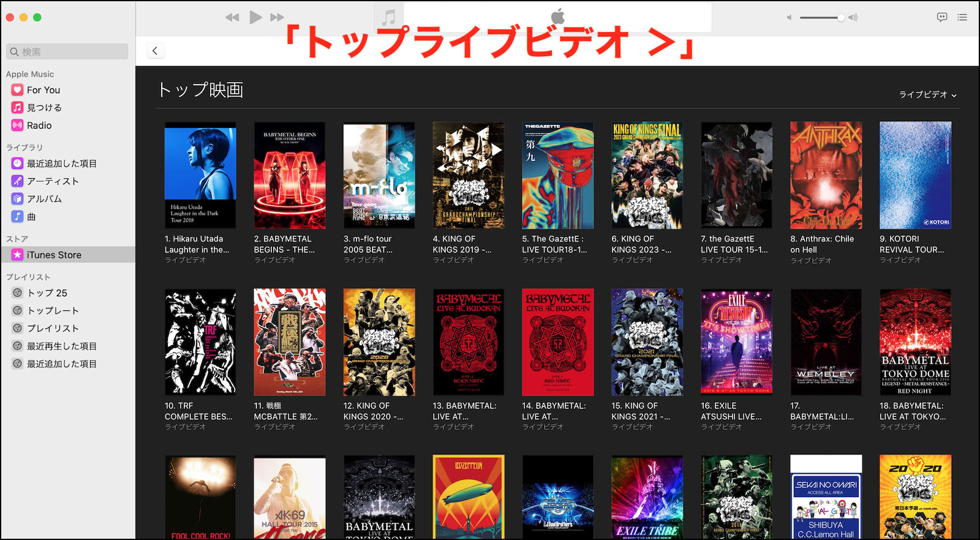This screenshot has width=980, height=540.
Task: Open BABYMETAL BEGINS cover art
Action: click(290, 175)
